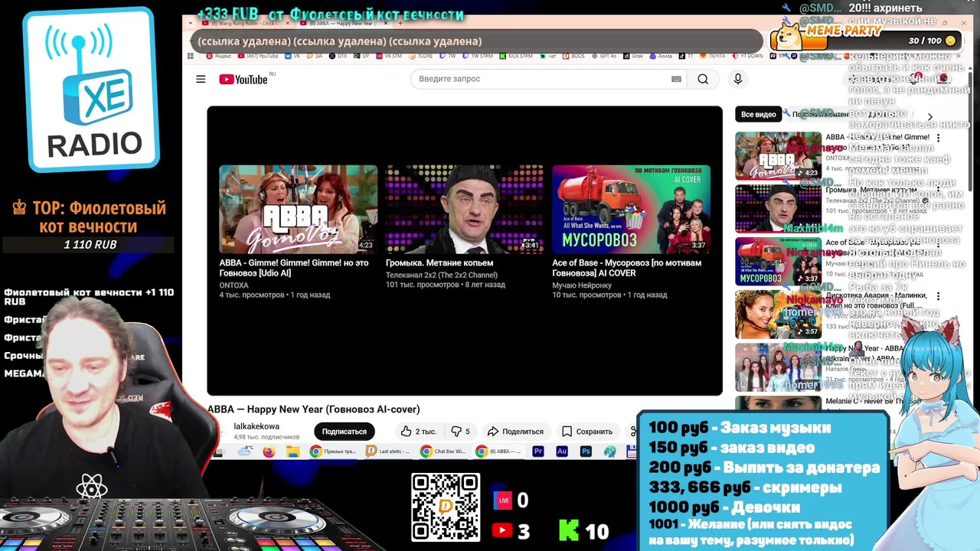
Task: Open the VK bookmark
Action: [x=292, y=56]
